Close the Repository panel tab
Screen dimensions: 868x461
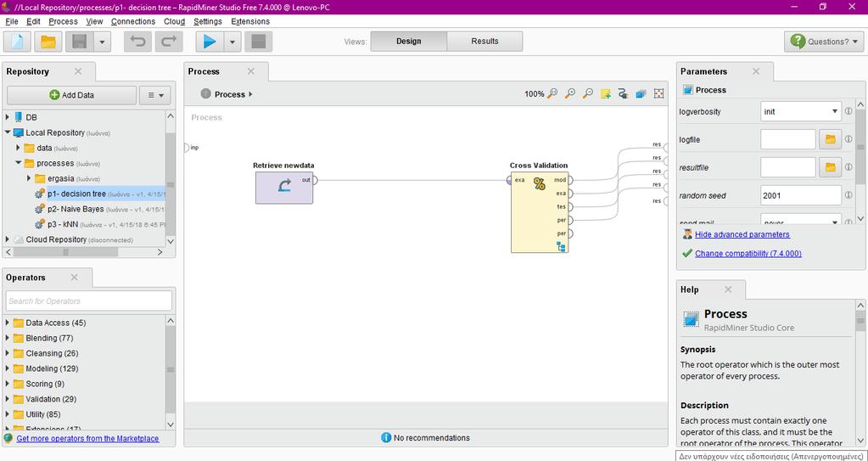pos(78,71)
